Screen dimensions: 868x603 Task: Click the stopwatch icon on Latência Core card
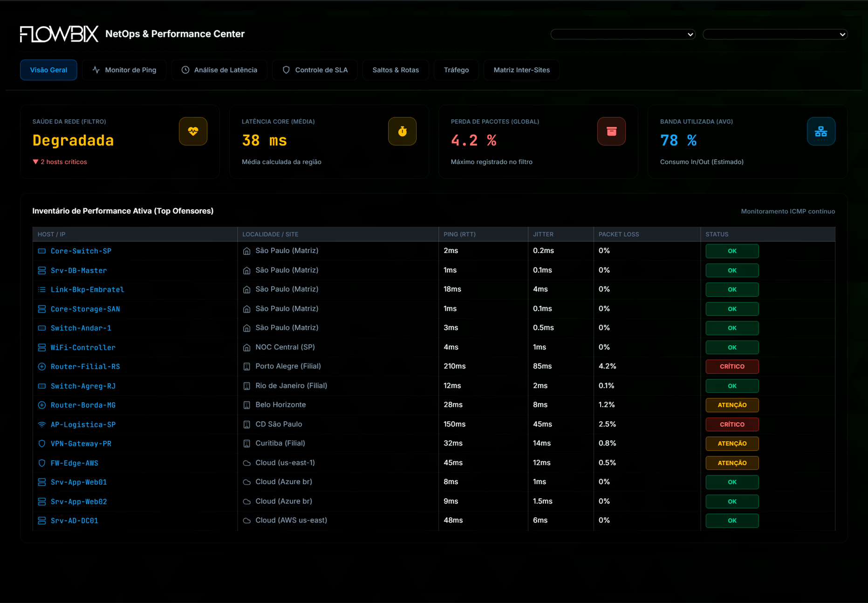[x=402, y=131]
